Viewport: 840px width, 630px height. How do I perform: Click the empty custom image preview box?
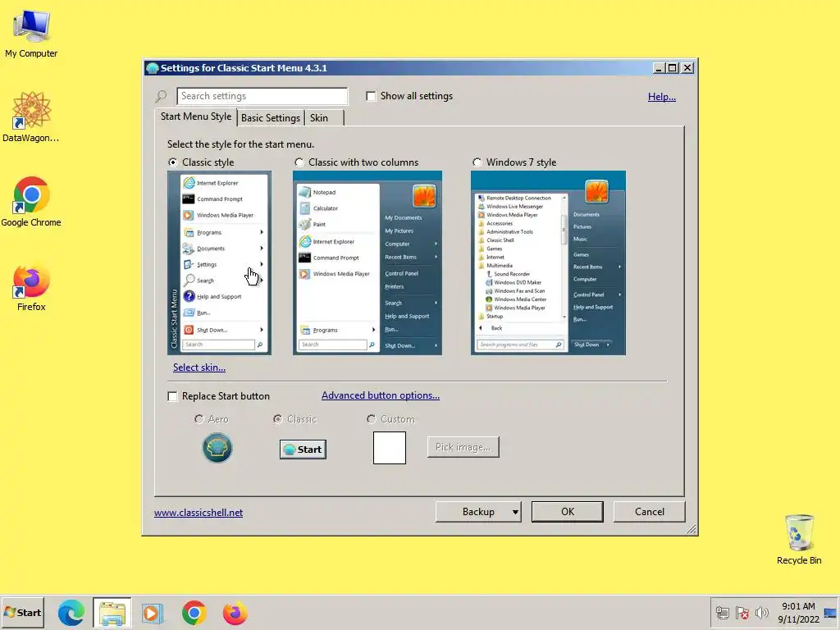pyautogui.click(x=390, y=448)
